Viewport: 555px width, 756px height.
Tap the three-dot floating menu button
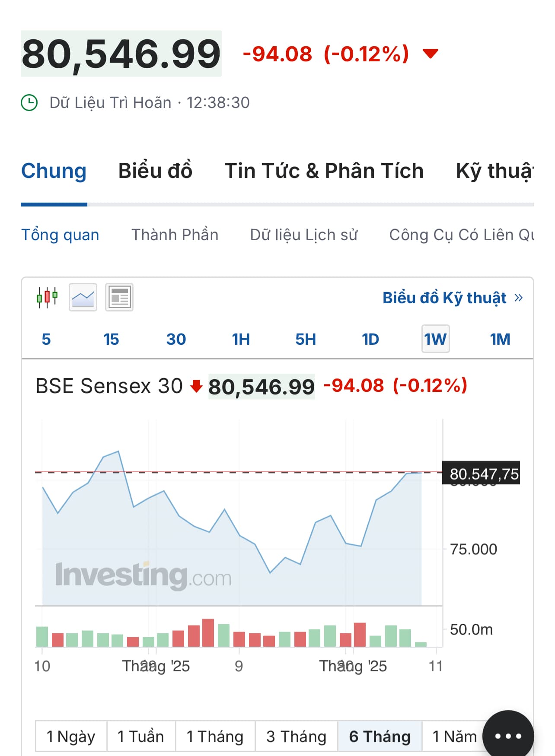coord(508,736)
